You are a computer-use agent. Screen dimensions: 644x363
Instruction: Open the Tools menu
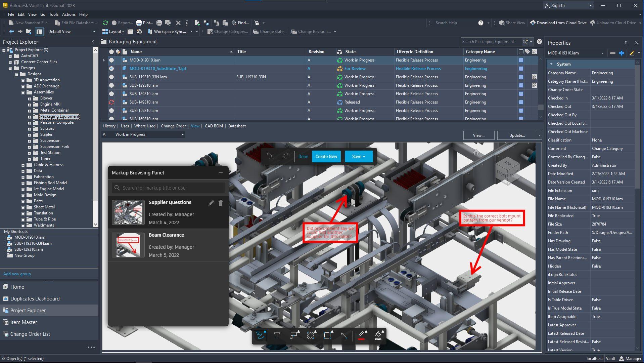tap(53, 14)
